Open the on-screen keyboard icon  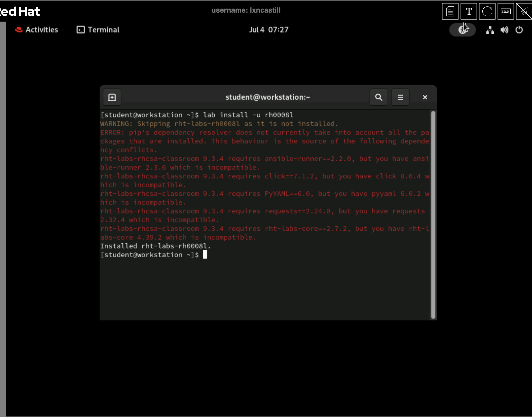pyautogui.click(x=506, y=11)
